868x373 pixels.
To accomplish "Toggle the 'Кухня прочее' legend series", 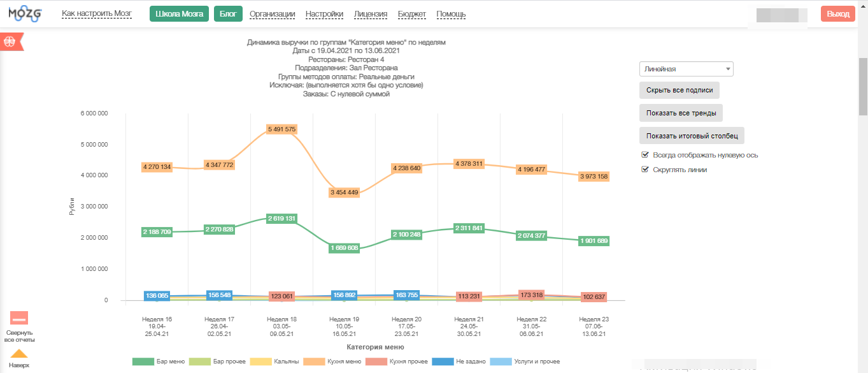I will point(377,362).
